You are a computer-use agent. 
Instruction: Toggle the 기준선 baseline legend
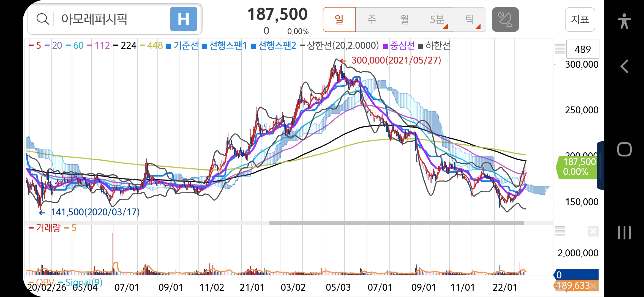point(182,45)
